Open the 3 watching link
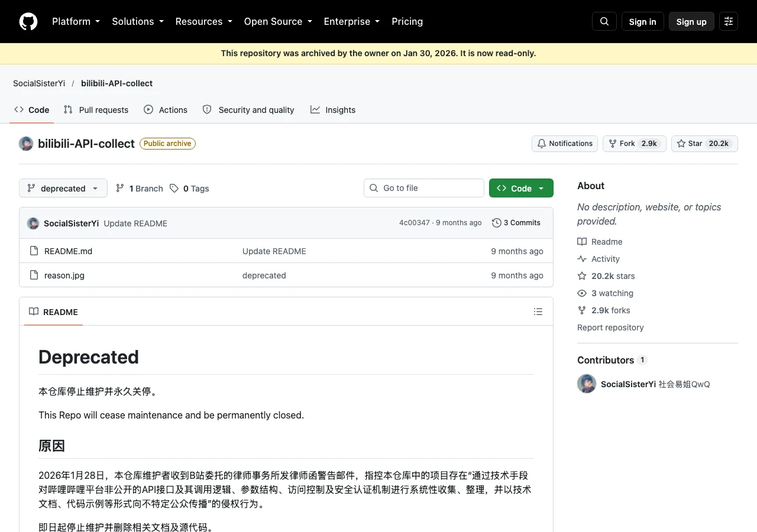The width and height of the screenshot is (757, 532). point(606,293)
